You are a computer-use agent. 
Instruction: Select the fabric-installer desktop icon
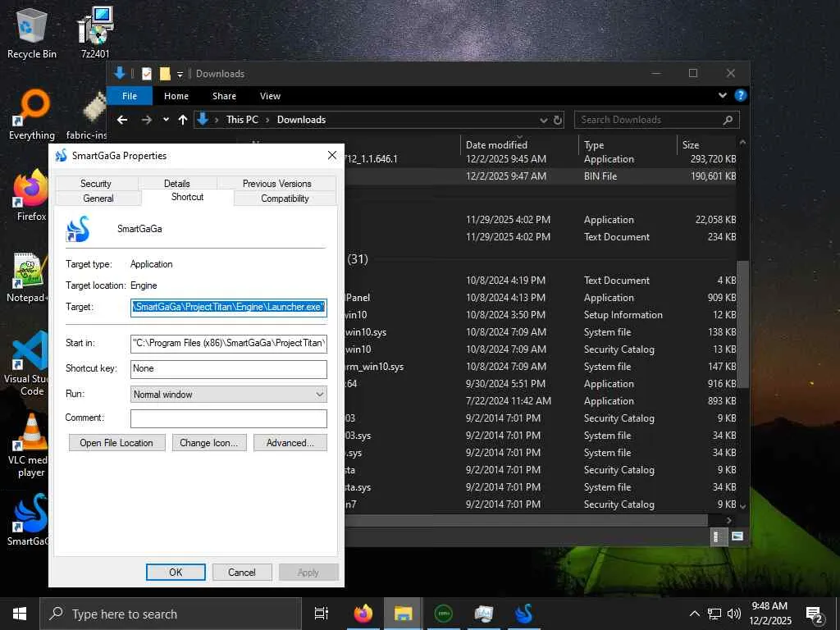click(x=89, y=114)
